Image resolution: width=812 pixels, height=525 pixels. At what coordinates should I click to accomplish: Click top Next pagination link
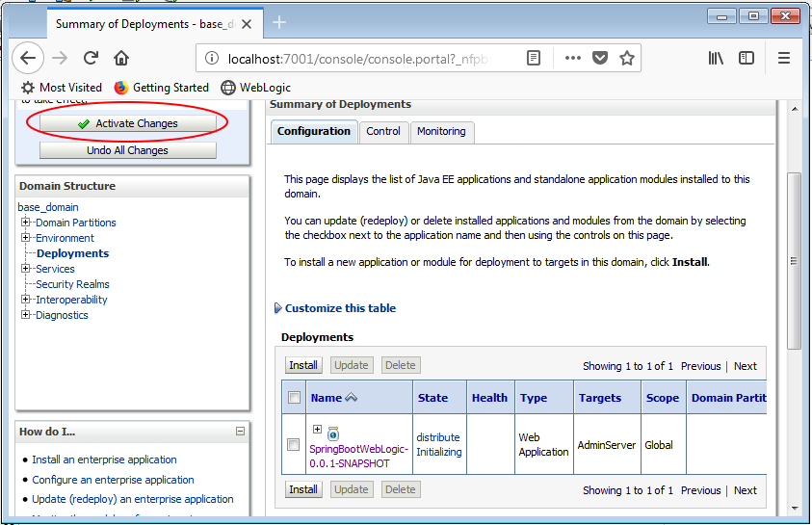coord(746,366)
